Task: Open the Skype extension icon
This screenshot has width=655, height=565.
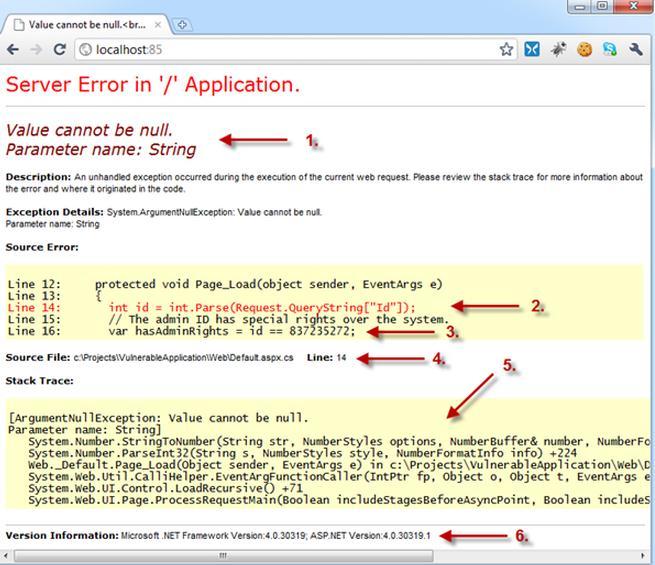Action: (609, 49)
